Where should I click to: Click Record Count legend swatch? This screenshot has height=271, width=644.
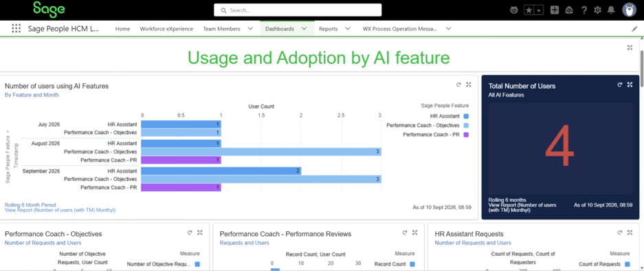(412, 264)
